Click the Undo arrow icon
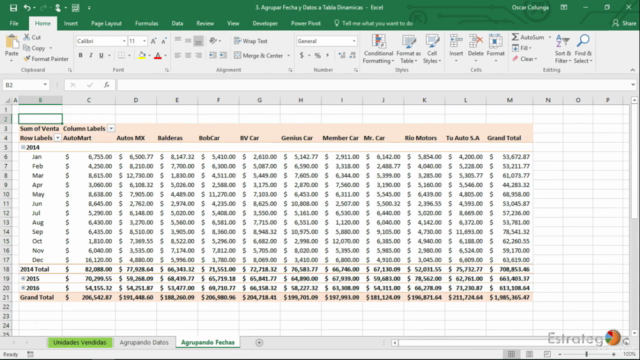This screenshot has height=360, width=640. pyautogui.click(x=27, y=8)
